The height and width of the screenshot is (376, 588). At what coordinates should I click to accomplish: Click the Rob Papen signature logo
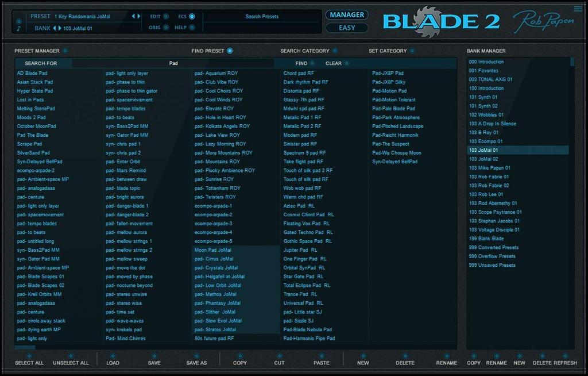pos(543,21)
